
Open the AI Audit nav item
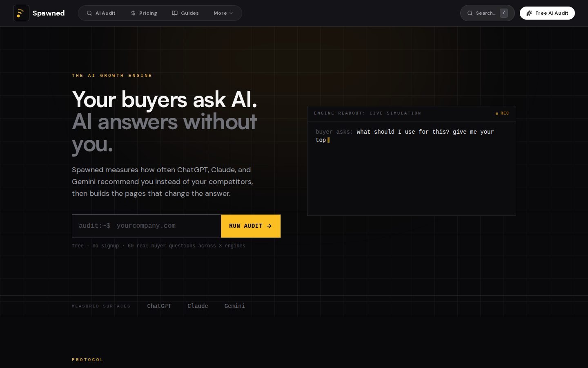pos(101,13)
